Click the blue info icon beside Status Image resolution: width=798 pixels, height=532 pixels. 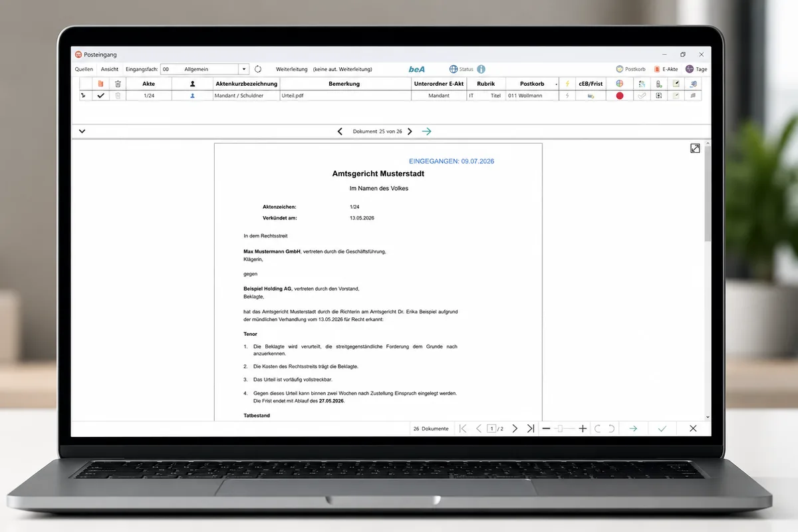pyautogui.click(x=481, y=69)
